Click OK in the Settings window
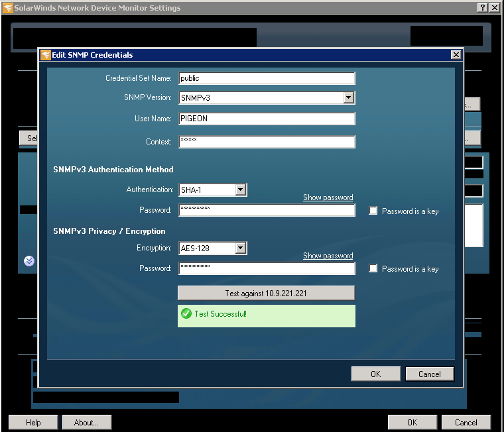 click(412, 422)
